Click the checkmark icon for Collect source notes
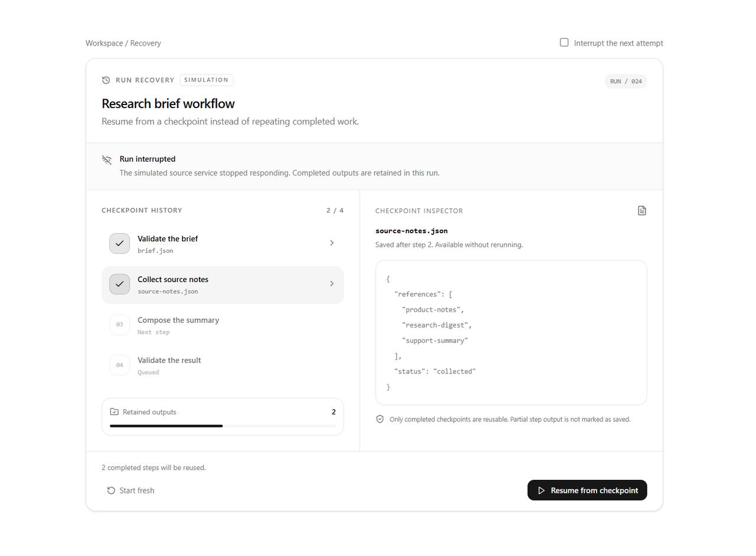The image size is (756, 556). click(119, 284)
